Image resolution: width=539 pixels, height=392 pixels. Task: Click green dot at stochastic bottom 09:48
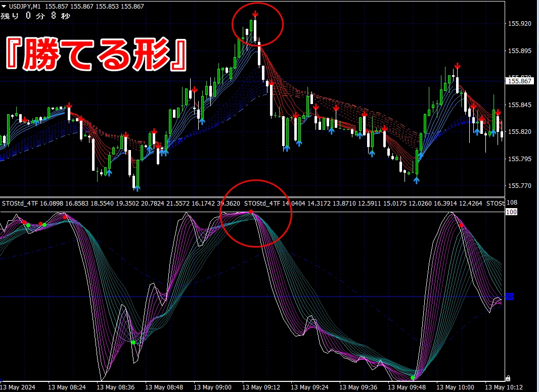(413, 378)
